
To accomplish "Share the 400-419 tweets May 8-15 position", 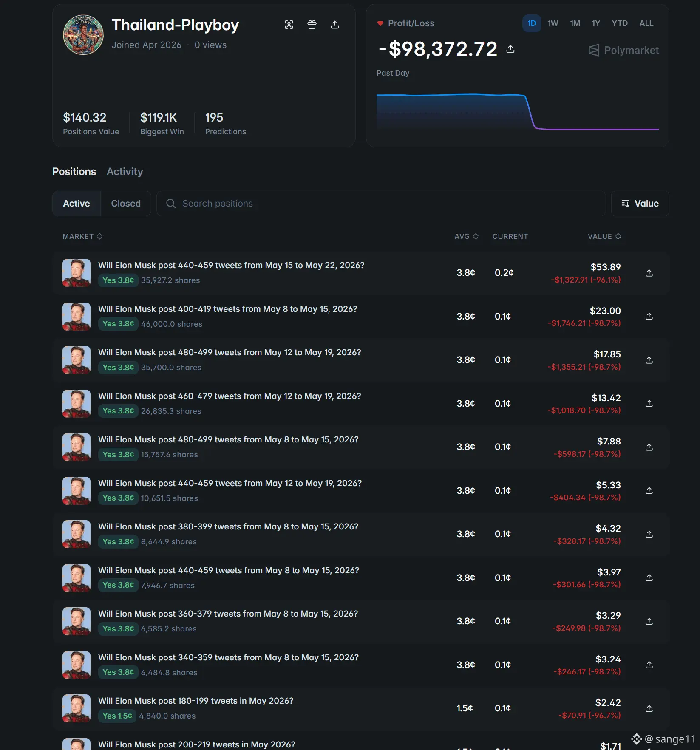I will 649,316.
